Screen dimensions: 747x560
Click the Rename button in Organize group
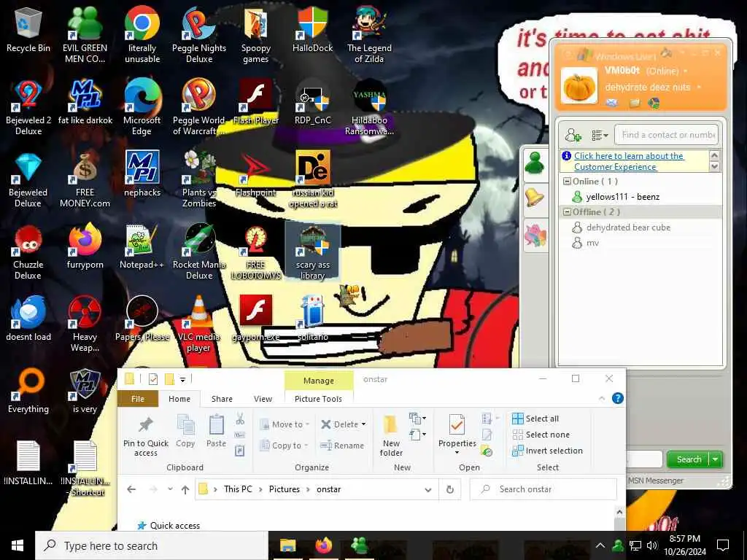[343, 446]
